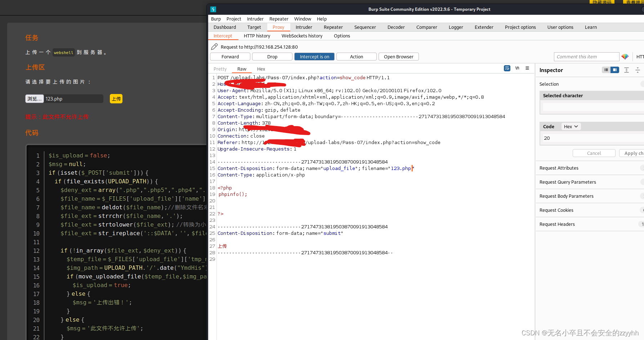
Task: Click the yellow upload button on webpage
Action: pyautogui.click(x=116, y=99)
